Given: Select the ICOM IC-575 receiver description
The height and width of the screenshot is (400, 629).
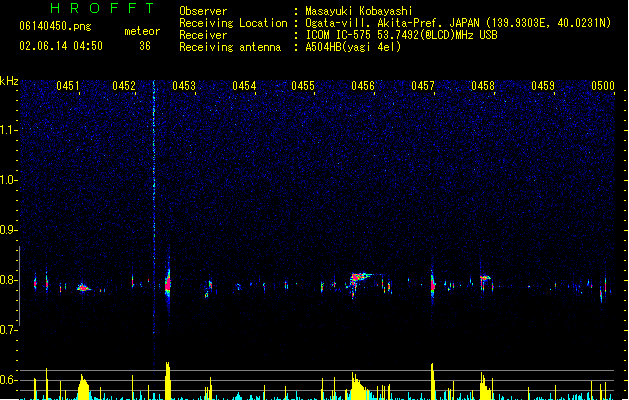Looking at the screenshot, I should [401, 35].
